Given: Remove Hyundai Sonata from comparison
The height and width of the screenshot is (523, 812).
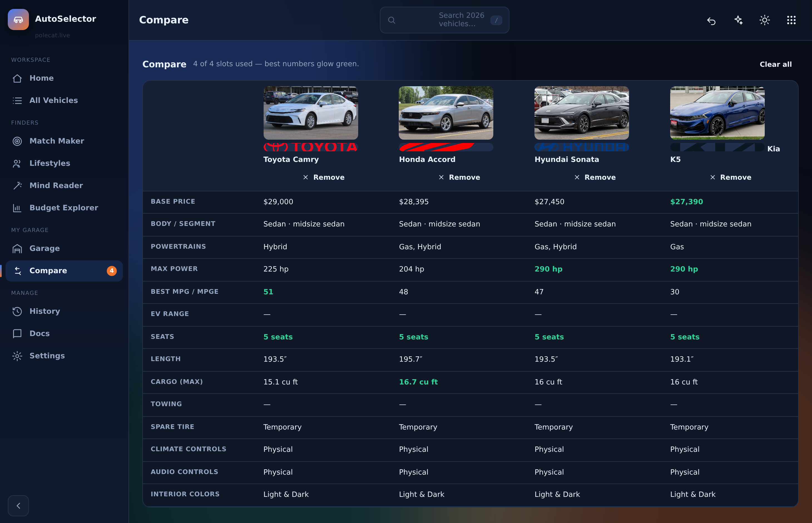Looking at the screenshot, I should [595, 177].
